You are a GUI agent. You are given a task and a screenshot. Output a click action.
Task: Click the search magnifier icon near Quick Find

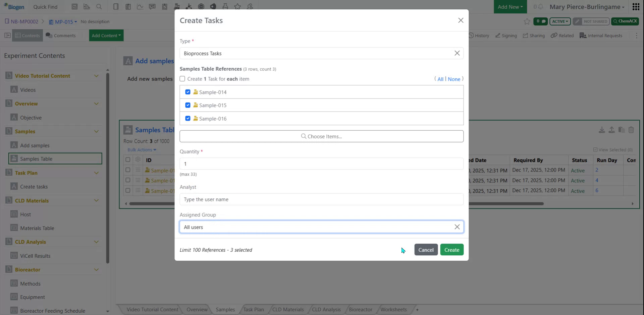99,6
